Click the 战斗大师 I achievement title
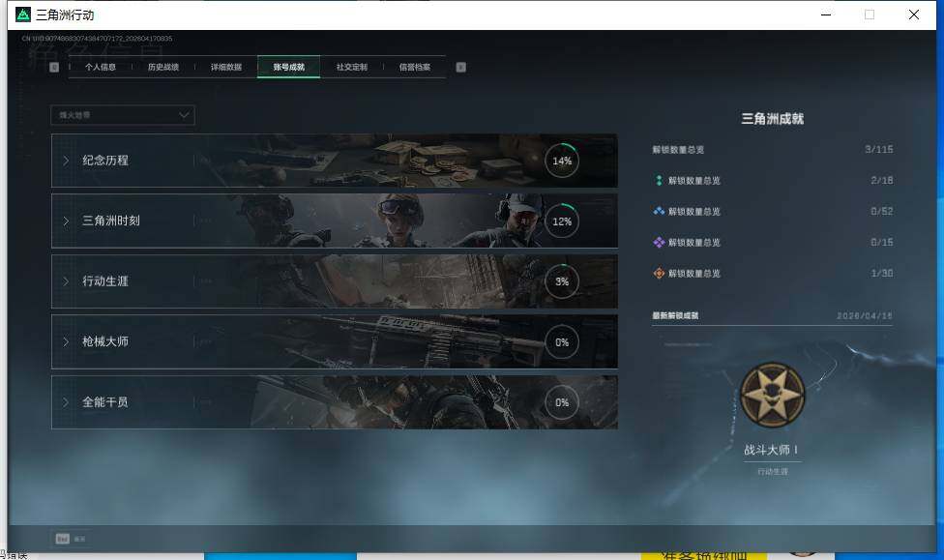 [771, 450]
